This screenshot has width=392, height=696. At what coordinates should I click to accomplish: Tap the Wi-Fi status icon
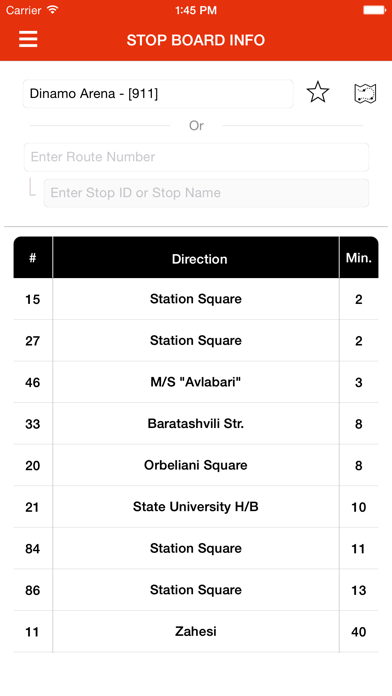click(53, 10)
